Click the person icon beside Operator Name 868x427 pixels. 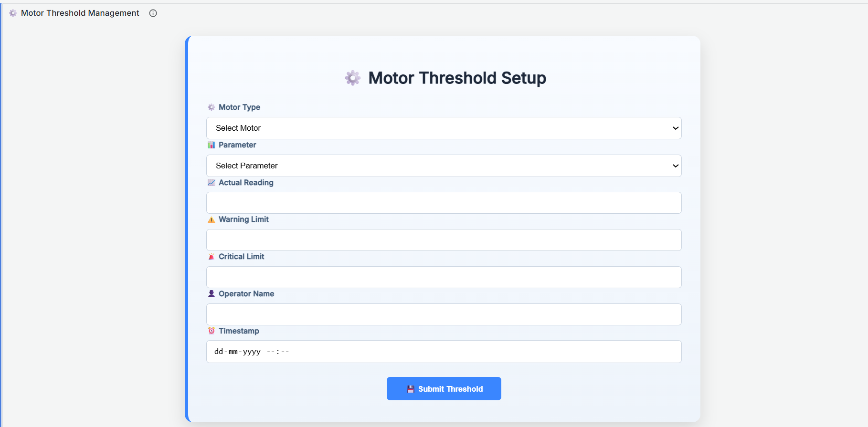tap(212, 294)
